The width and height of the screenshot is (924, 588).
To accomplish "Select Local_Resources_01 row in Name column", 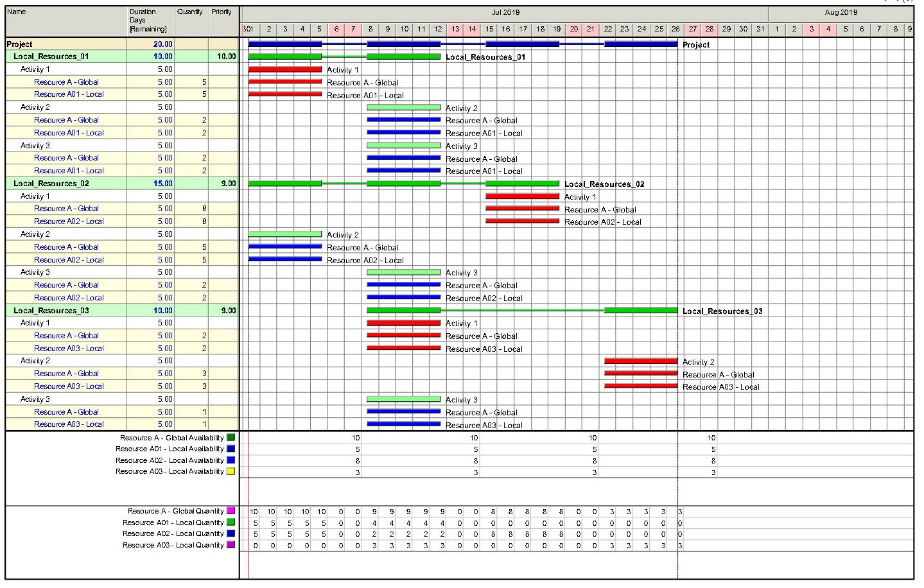I will coord(67,56).
